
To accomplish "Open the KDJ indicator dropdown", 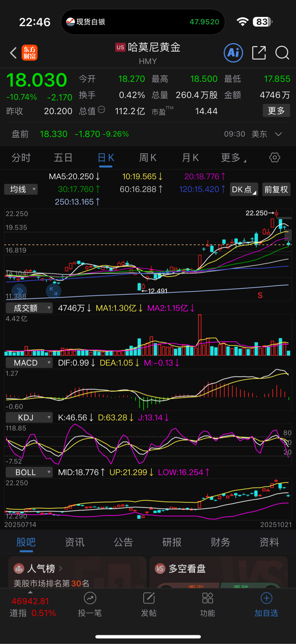I will tap(29, 418).
